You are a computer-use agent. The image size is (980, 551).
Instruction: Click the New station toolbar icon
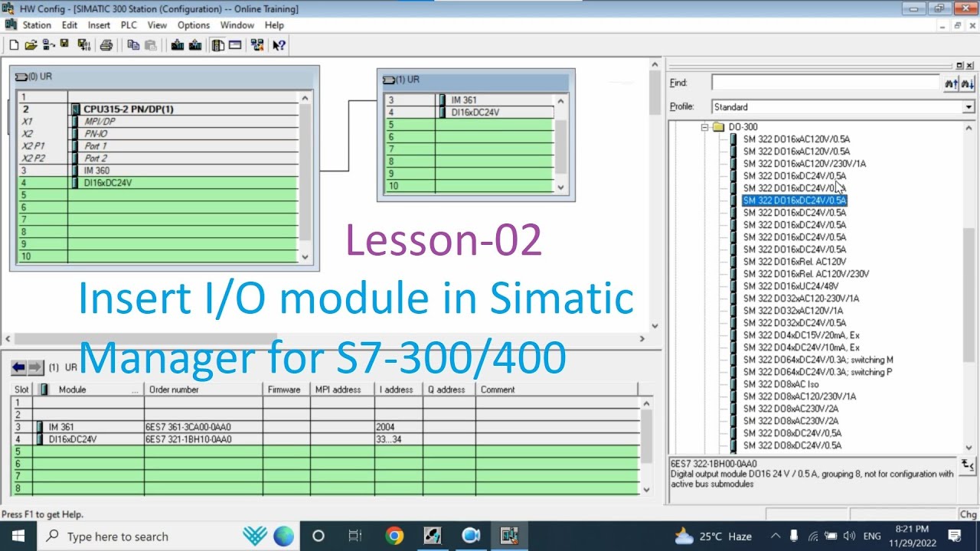14,45
